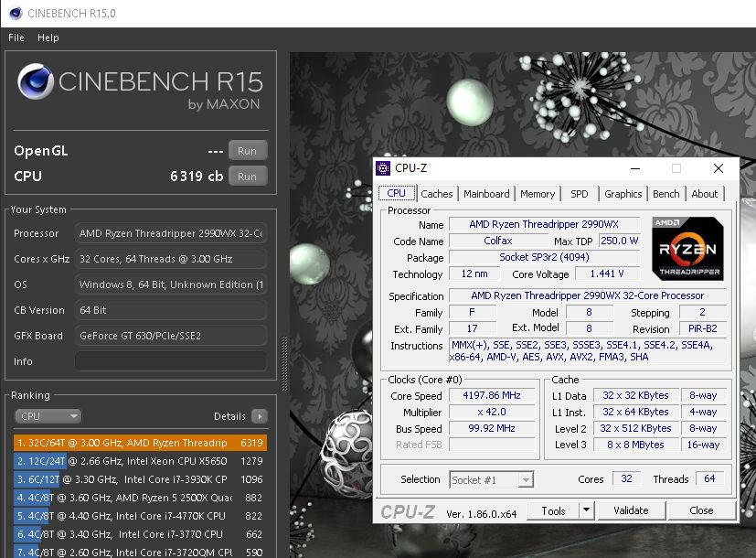756x558 pixels.
Task: Open the File menu
Action: [x=16, y=38]
